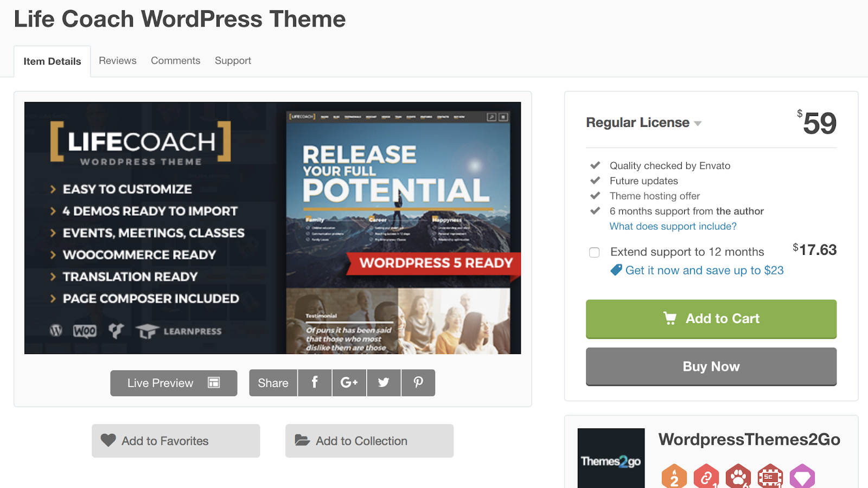Click the paw print badge icon

point(738,477)
